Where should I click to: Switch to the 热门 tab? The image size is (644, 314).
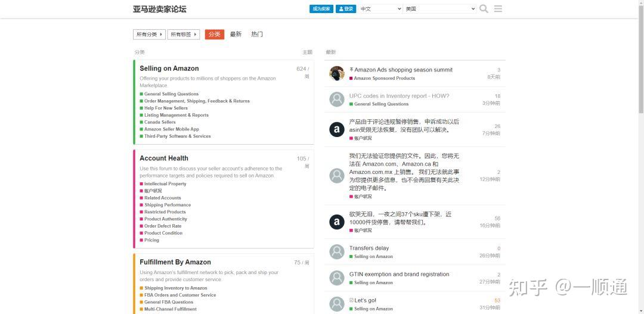click(257, 35)
